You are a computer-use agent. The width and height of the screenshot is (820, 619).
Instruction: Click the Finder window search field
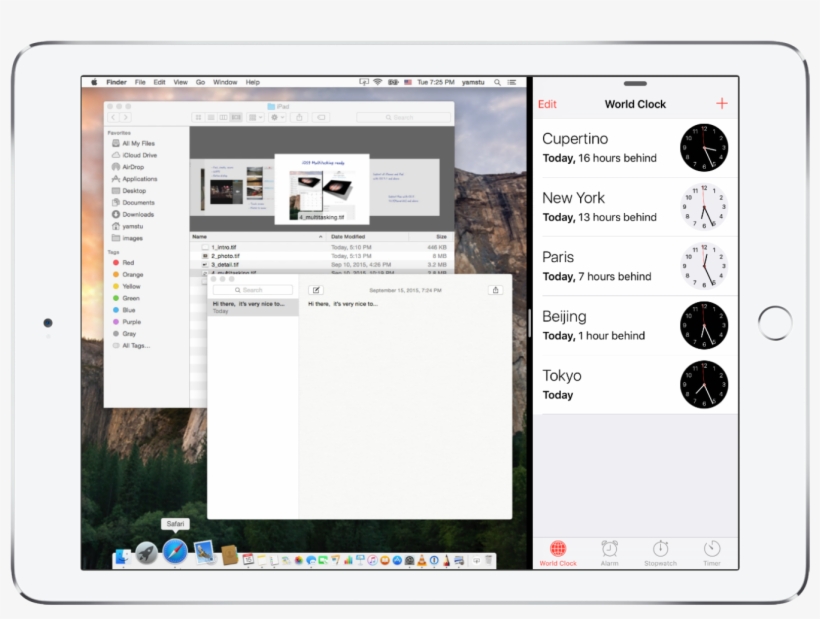(403, 117)
